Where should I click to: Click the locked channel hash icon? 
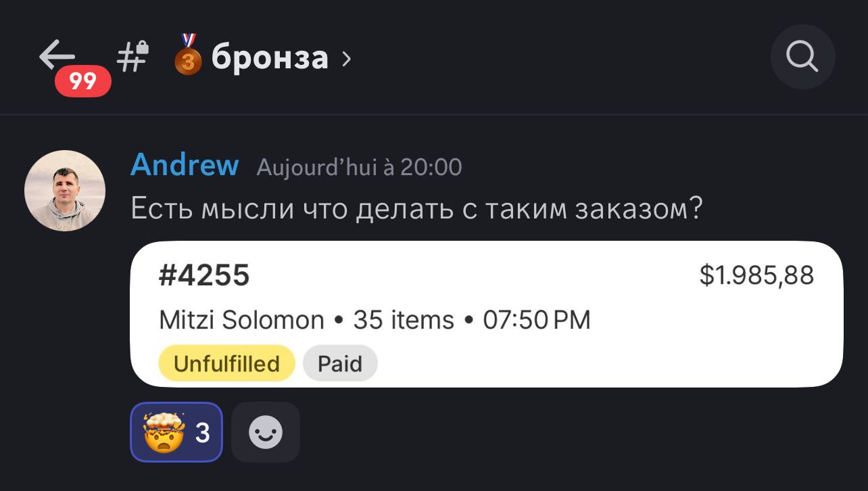click(133, 56)
